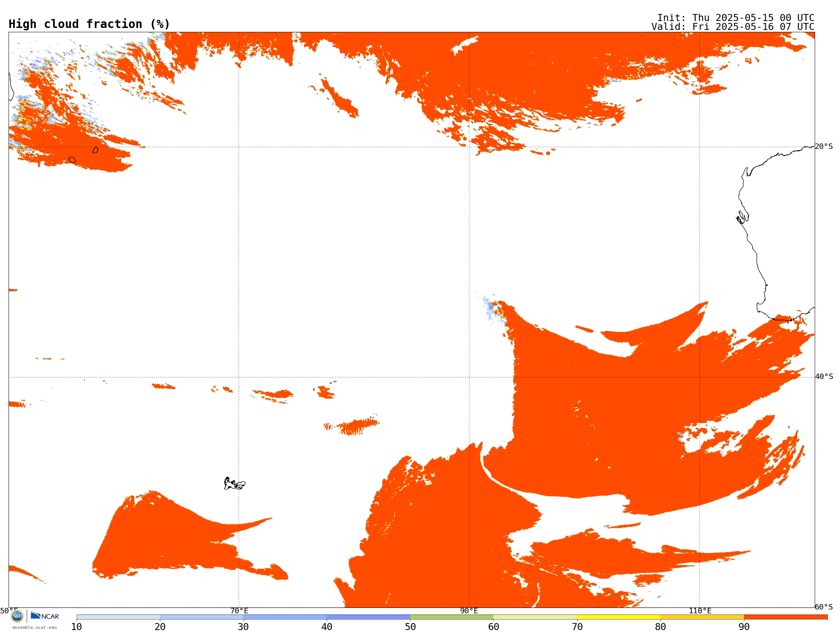Click the colorbar tick label 80
Image resolution: width=840 pixels, height=632 pixels.
660,627
